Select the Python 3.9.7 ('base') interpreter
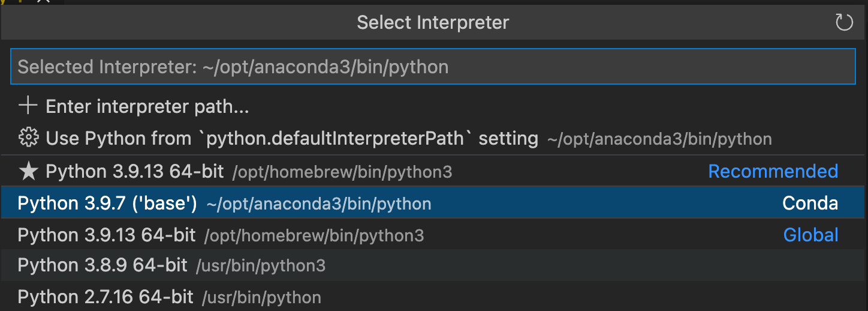868x311 pixels. click(107, 204)
